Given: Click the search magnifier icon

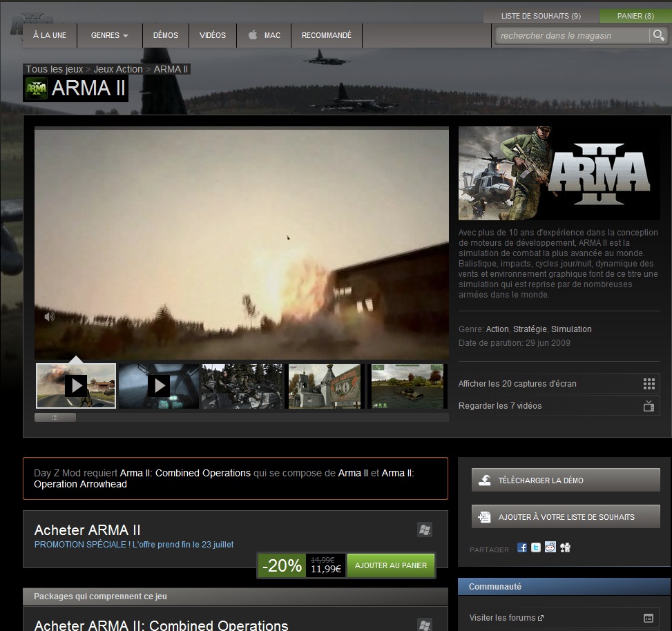Looking at the screenshot, I should tap(657, 35).
